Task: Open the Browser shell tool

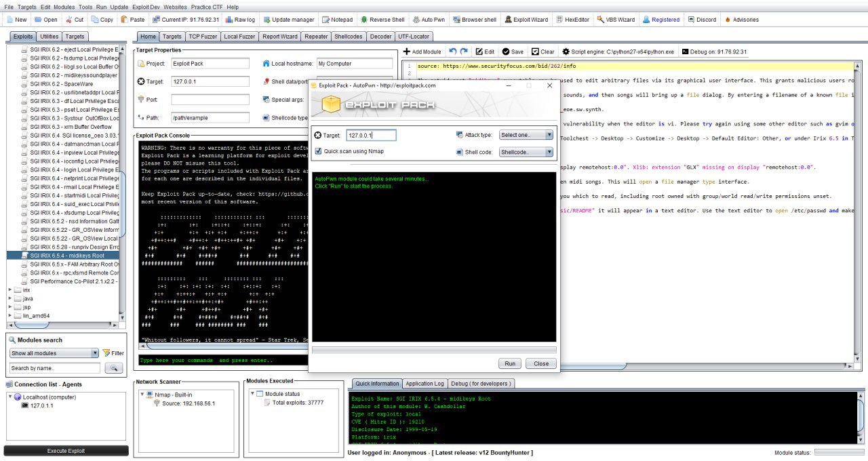Action: [x=475, y=20]
